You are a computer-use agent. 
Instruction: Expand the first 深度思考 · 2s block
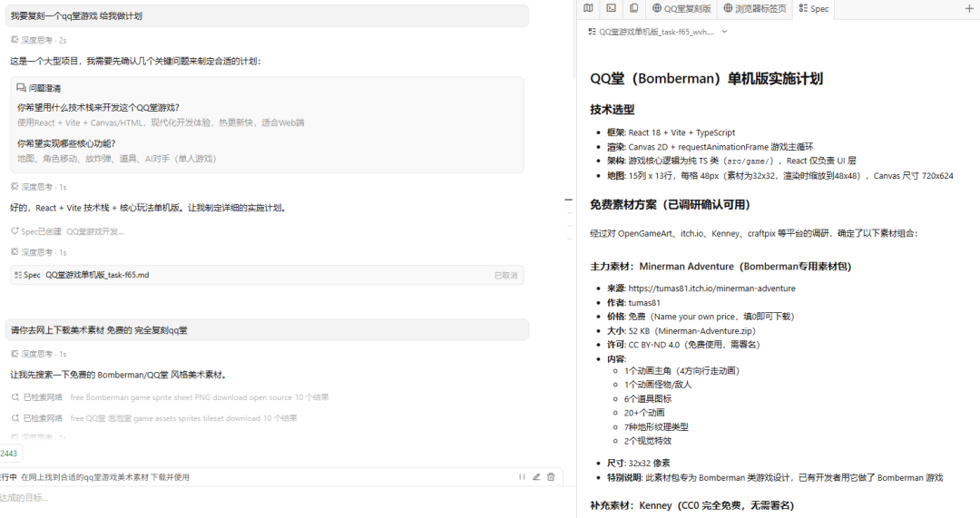(39, 40)
